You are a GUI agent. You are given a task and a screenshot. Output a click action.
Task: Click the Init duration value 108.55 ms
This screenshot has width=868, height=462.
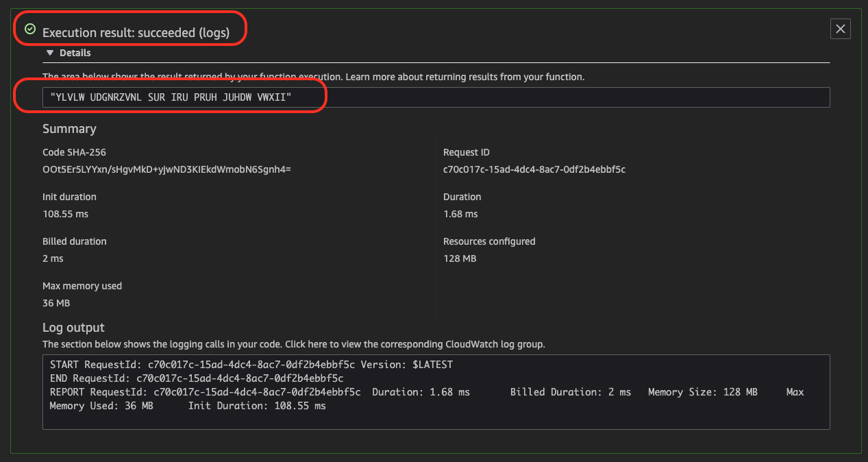coord(65,214)
